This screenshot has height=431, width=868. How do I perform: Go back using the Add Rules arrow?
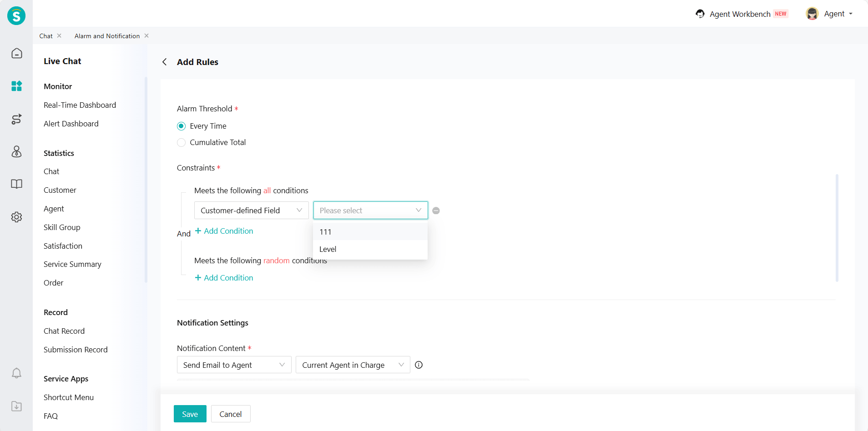pos(165,62)
